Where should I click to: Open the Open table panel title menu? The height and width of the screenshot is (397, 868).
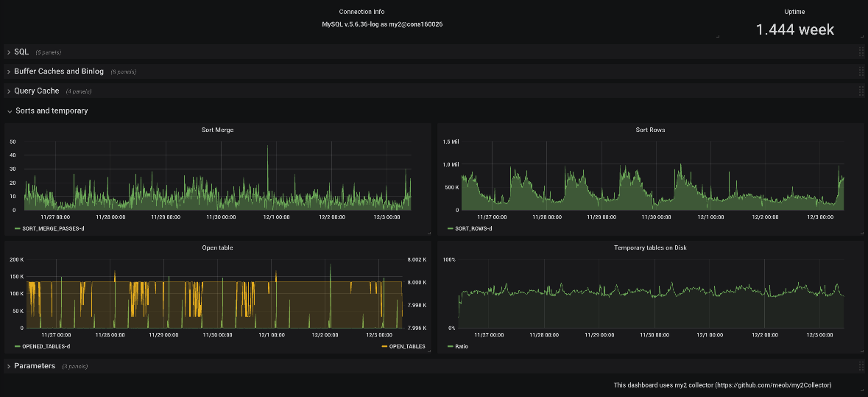click(218, 247)
